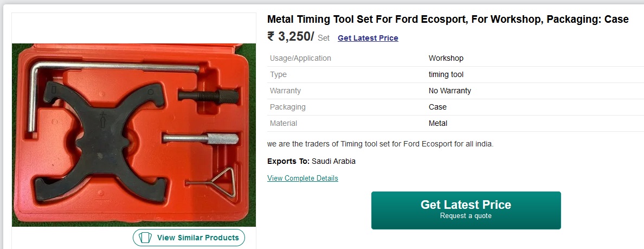Click the Request a quote subtitle text
644x249 pixels.
pyautogui.click(x=466, y=216)
